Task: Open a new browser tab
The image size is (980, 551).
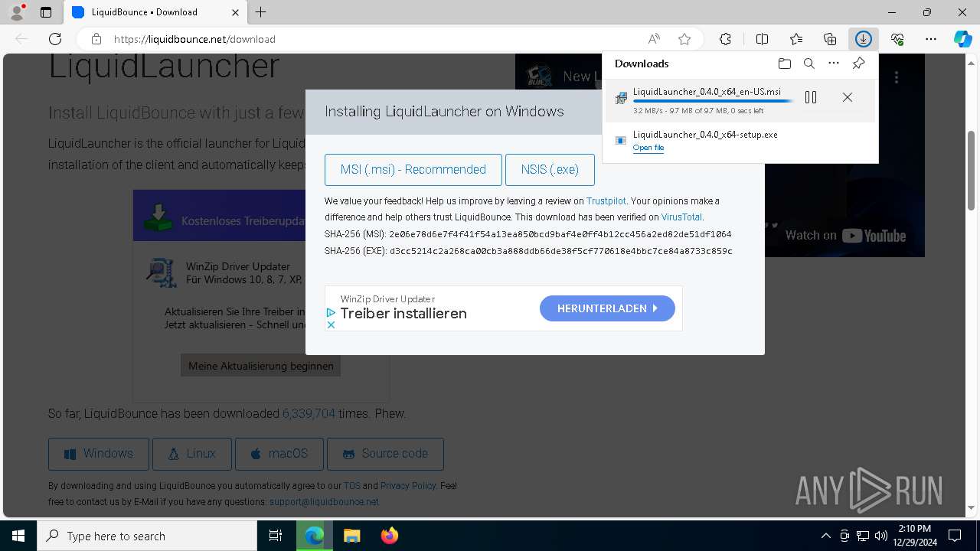Action: (x=261, y=12)
